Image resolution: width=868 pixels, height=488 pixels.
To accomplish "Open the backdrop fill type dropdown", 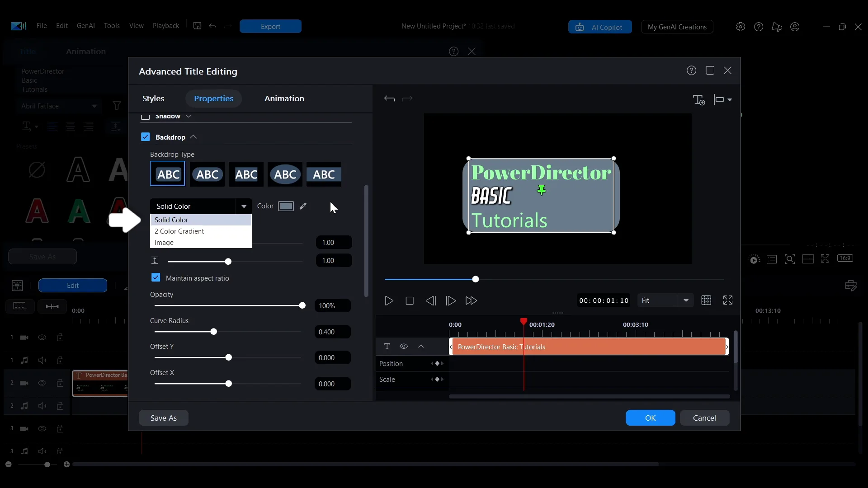I will (x=201, y=206).
